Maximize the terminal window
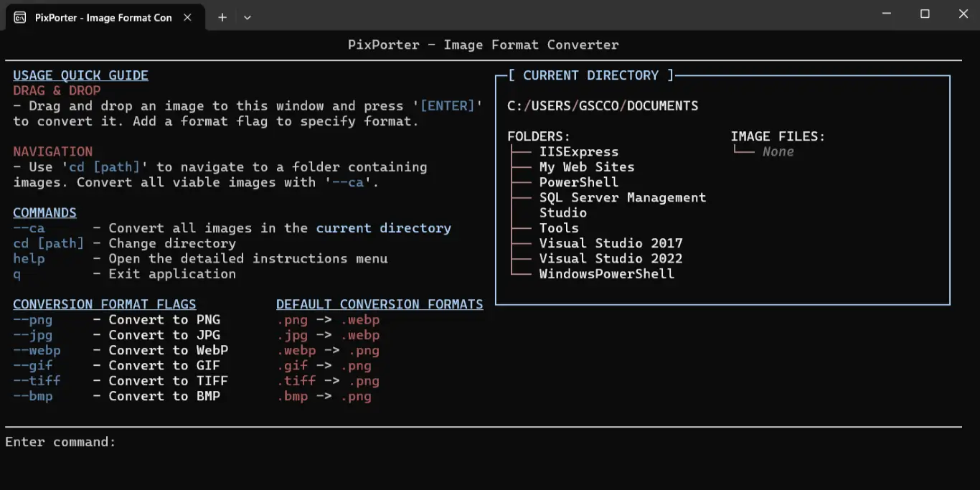 [x=925, y=14]
